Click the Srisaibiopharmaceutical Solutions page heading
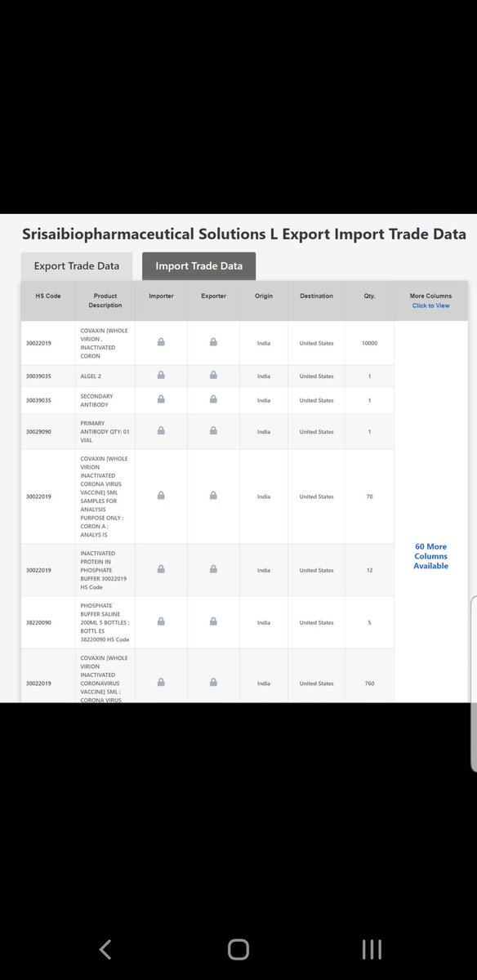Screen dimensions: 477x980 pos(244,234)
